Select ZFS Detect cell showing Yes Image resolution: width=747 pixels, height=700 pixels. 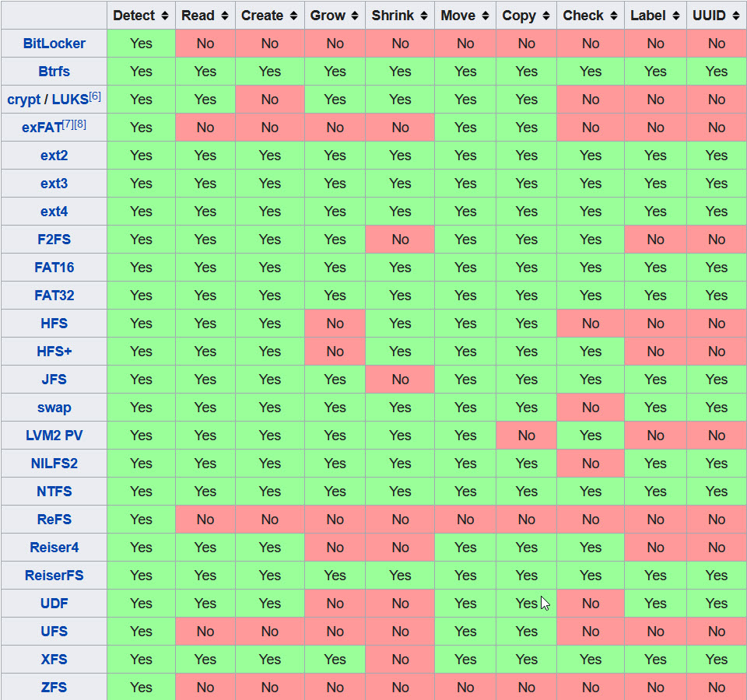point(141,688)
